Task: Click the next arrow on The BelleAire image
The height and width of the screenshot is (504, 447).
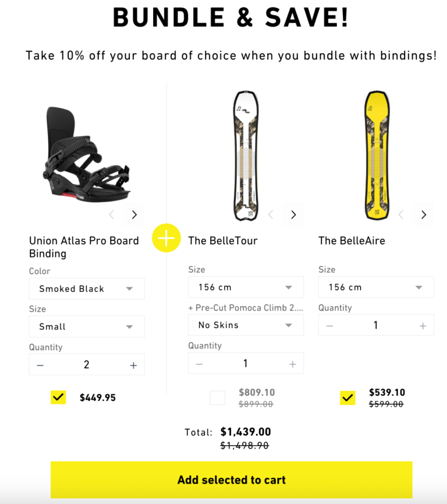Action: 423,214
